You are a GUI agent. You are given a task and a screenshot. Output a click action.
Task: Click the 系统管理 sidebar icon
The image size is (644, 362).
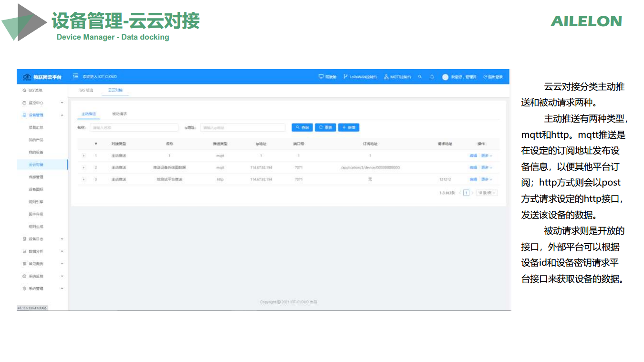click(x=24, y=289)
